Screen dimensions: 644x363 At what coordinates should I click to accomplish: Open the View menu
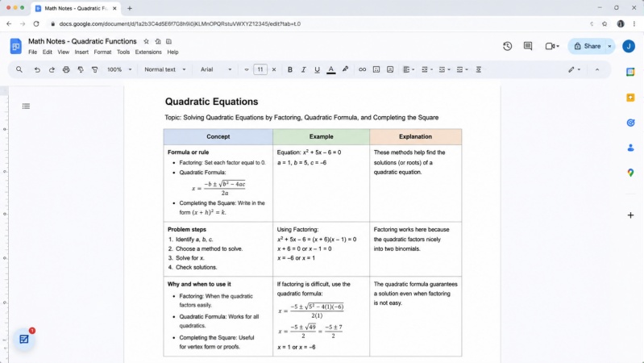(63, 52)
